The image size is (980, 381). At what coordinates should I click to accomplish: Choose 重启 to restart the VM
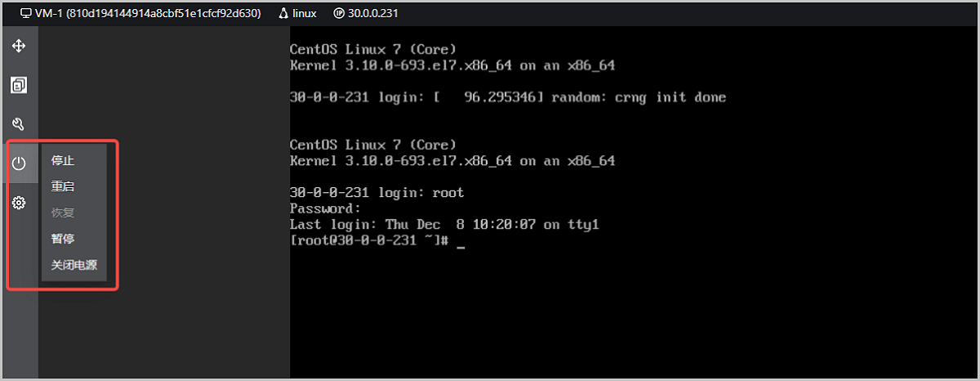tap(63, 186)
